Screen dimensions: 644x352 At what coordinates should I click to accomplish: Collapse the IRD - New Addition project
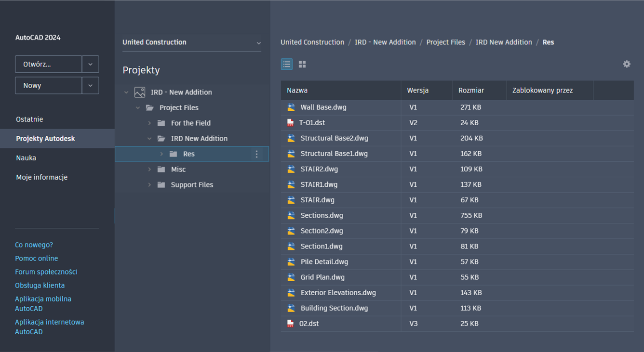(126, 92)
